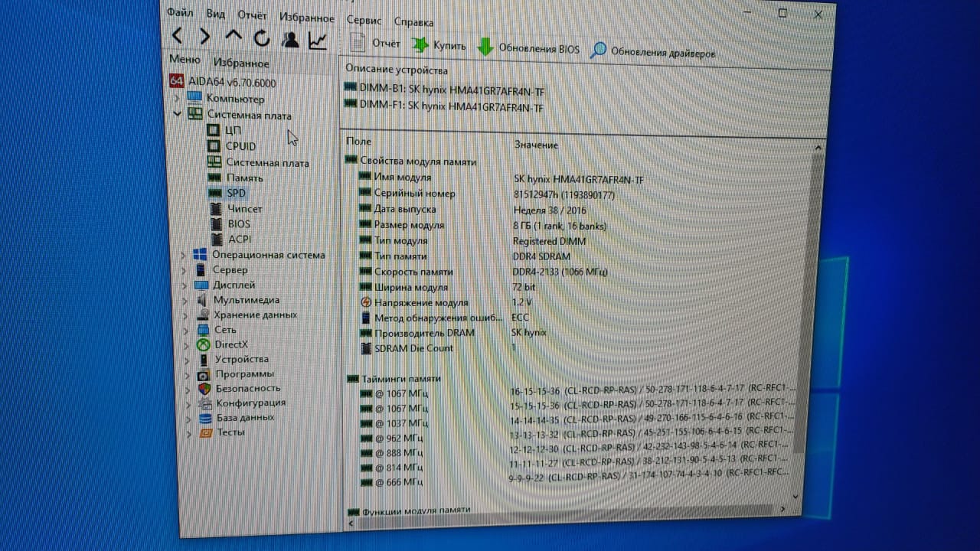980x551 pixels.
Task: Click the Значение column header
Action: point(536,145)
